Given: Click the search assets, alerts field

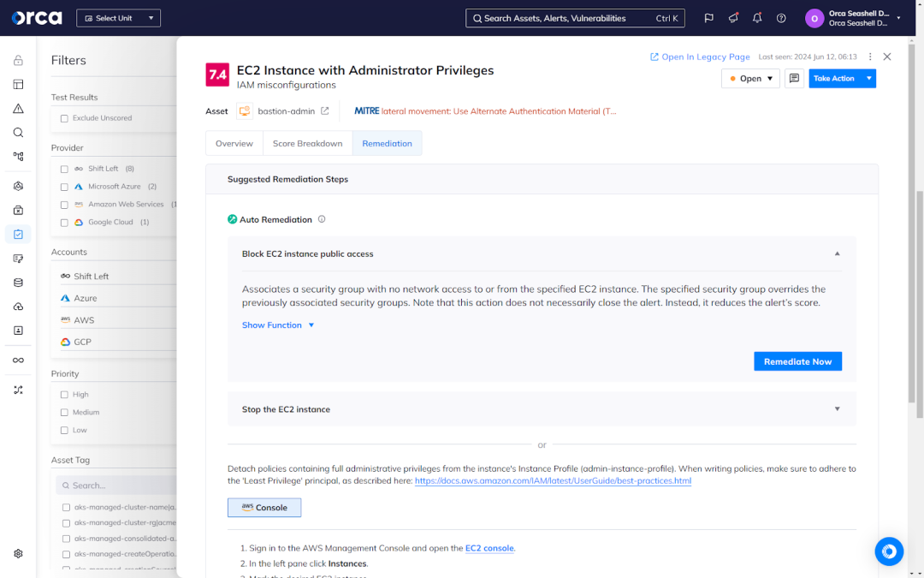Looking at the screenshot, I should (x=575, y=18).
